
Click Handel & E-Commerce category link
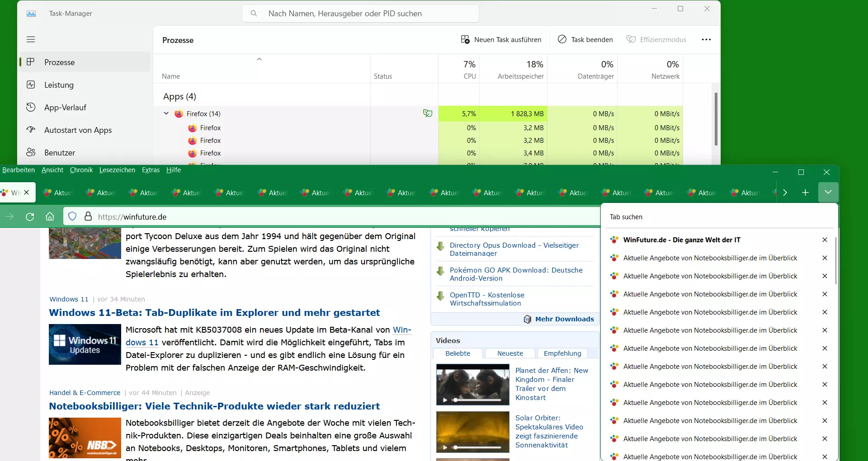click(x=85, y=393)
